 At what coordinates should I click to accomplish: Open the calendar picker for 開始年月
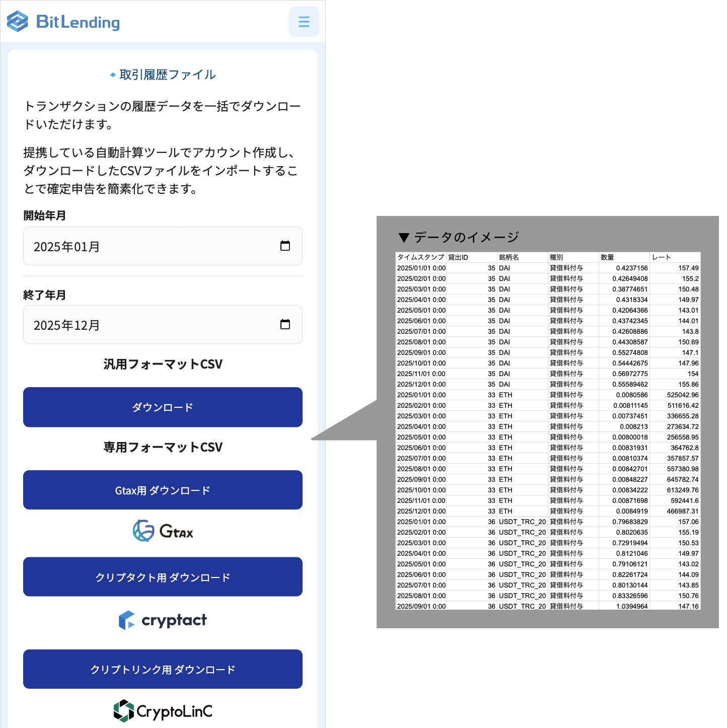(285, 246)
